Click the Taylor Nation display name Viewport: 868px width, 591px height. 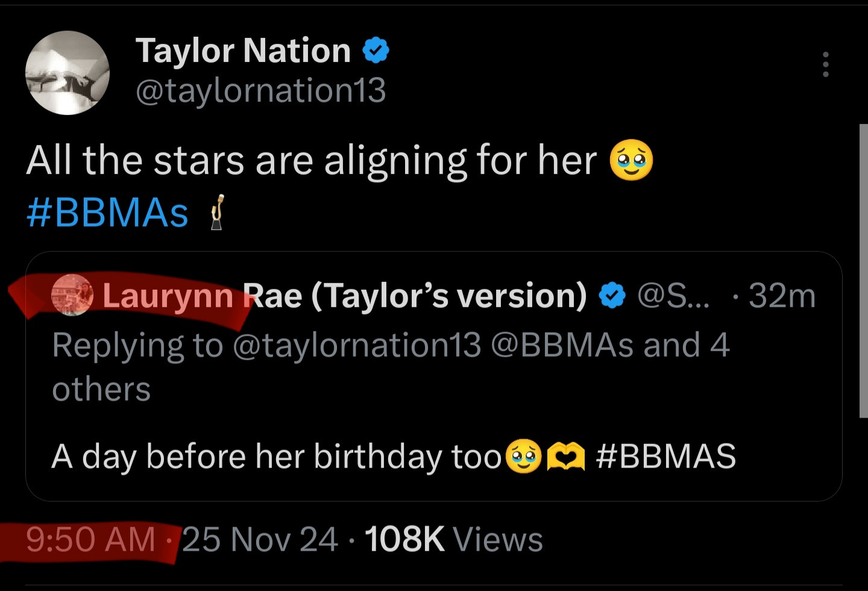[243, 50]
